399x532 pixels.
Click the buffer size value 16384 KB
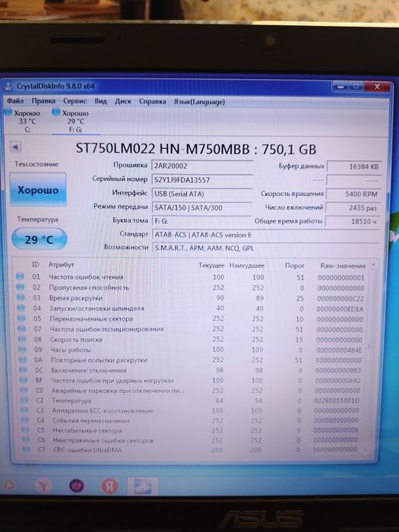(355, 166)
